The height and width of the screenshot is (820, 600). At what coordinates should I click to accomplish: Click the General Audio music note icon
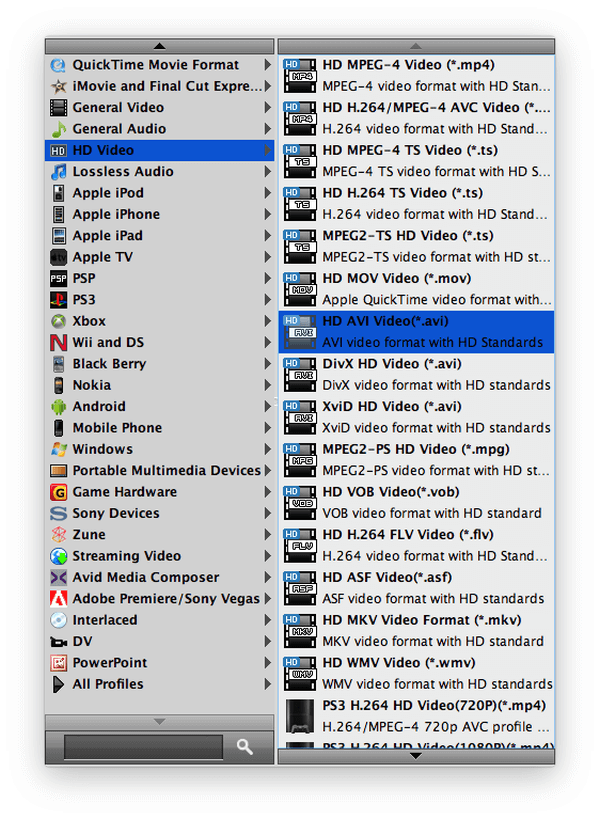coord(58,129)
